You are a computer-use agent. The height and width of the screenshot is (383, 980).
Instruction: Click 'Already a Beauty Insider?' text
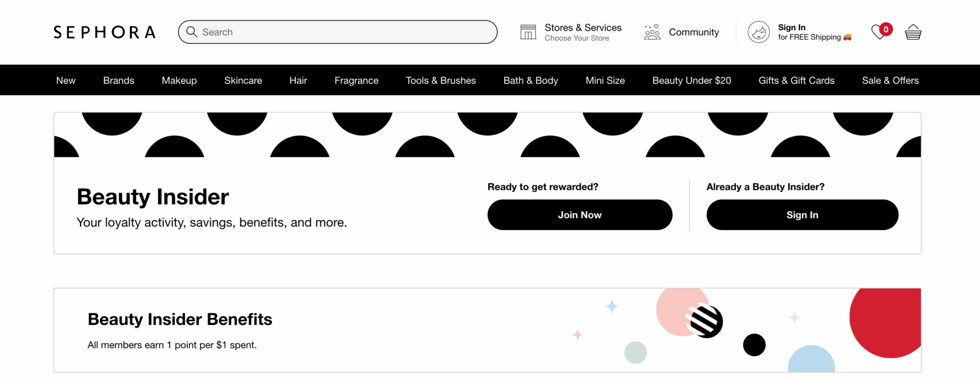pos(766,187)
